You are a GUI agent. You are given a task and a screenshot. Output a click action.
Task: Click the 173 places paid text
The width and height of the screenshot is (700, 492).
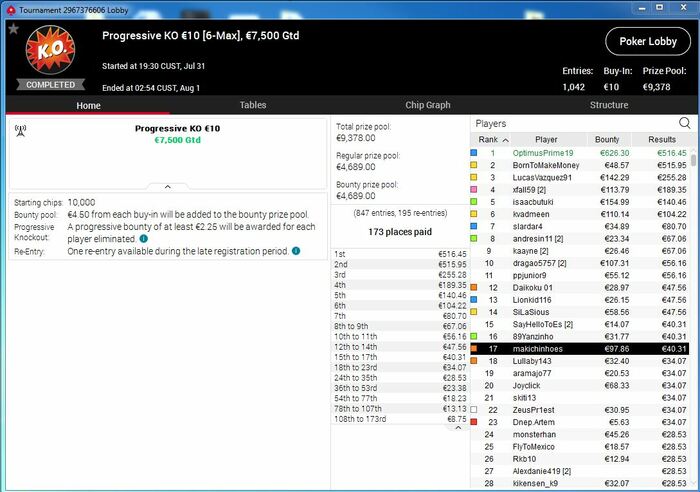coord(400,232)
